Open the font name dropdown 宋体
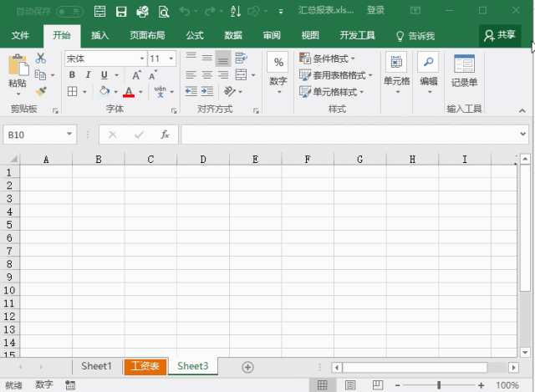 (140, 59)
